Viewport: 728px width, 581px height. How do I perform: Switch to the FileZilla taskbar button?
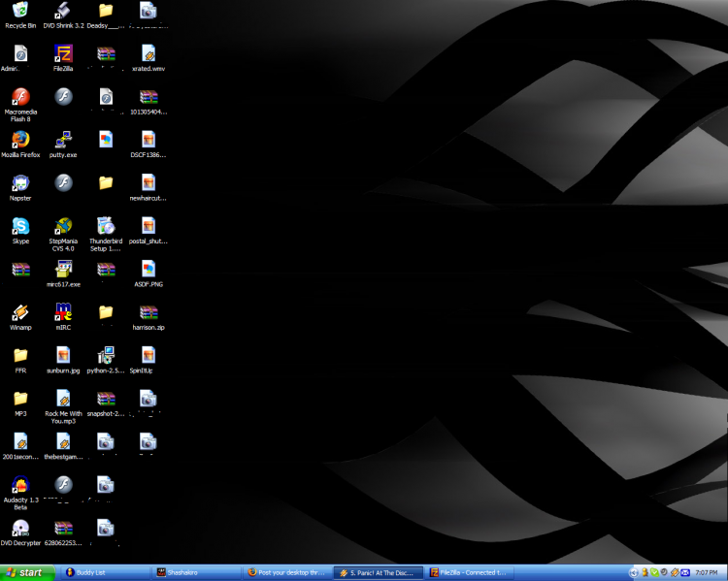coord(470,572)
